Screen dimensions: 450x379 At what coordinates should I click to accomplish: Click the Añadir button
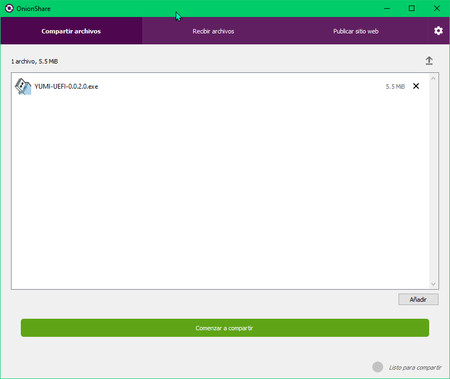click(418, 299)
